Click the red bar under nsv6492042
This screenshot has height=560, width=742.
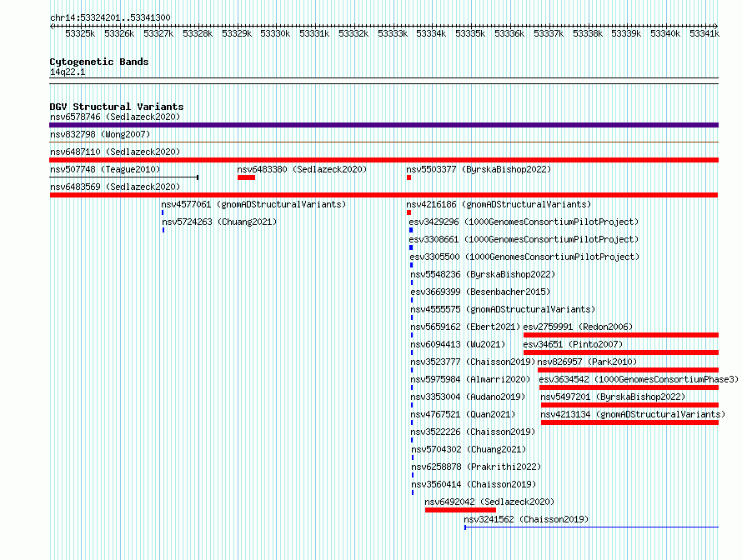point(460,510)
